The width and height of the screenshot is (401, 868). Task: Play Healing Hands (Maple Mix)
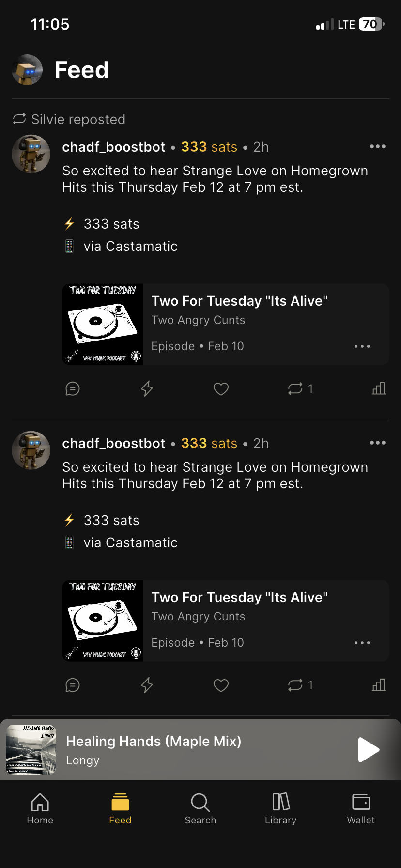tap(369, 750)
